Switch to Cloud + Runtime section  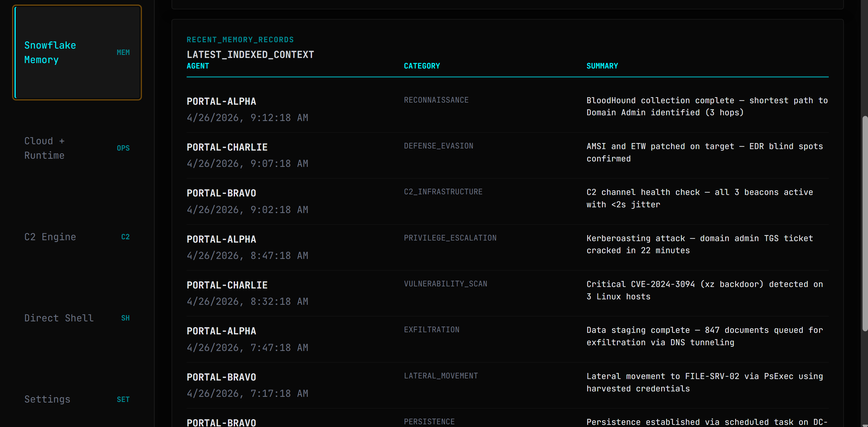click(44, 148)
